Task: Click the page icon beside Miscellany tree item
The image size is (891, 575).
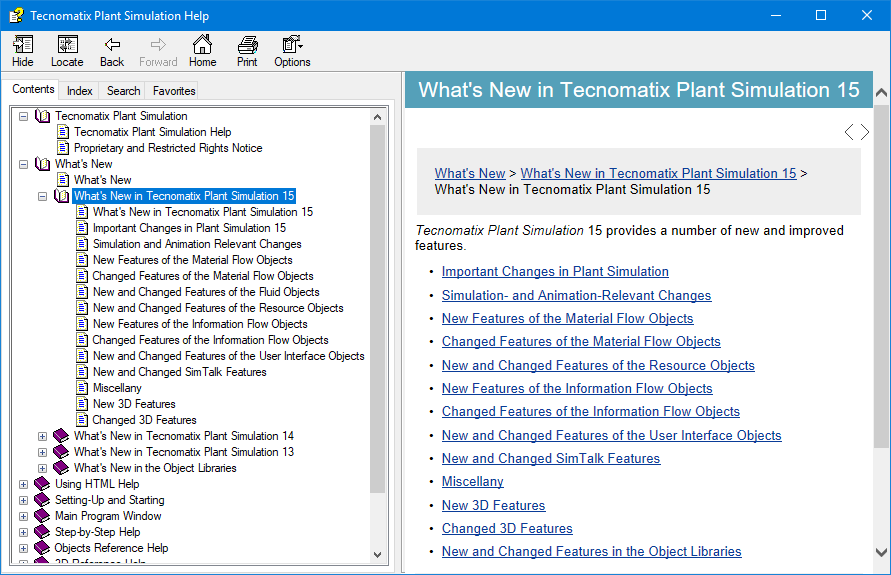Action: 82,388
